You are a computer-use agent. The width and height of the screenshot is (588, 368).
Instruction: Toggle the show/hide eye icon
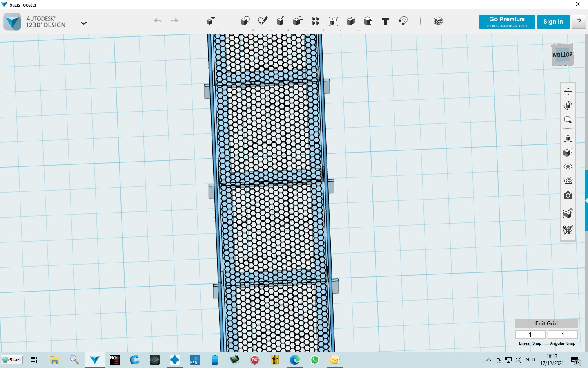point(568,166)
